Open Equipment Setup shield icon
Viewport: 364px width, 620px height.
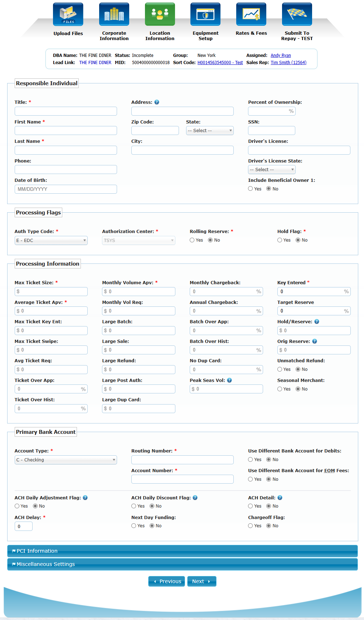[205, 14]
